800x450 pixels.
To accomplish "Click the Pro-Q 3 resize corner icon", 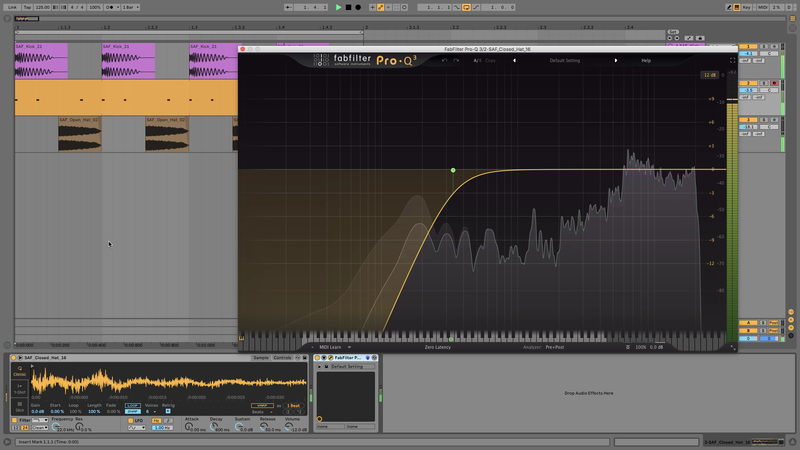I will click(x=733, y=347).
